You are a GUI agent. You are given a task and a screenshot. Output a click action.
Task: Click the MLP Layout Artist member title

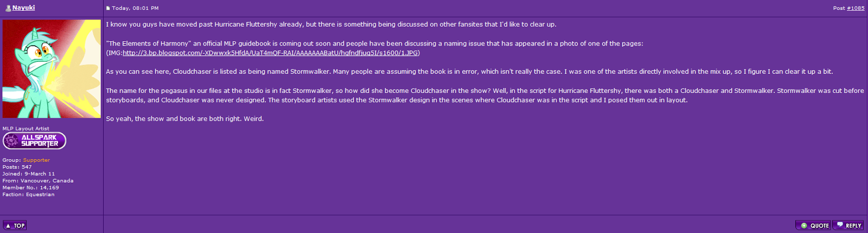(x=25, y=129)
